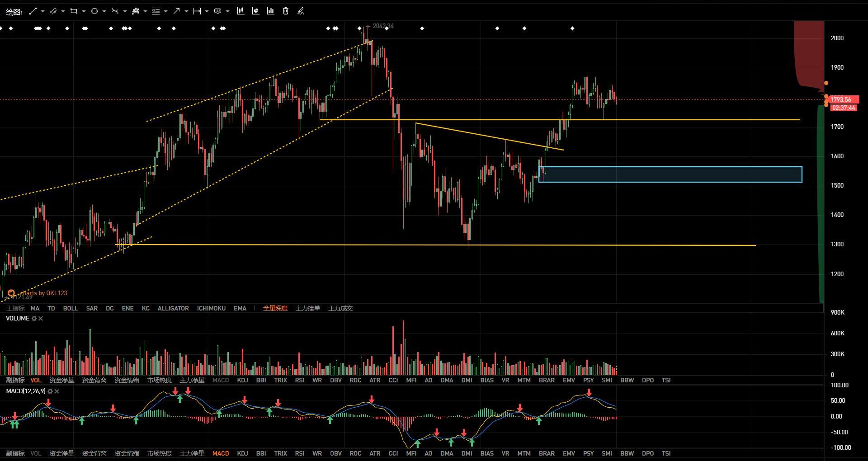Expand the arrow tool dropdown arrow
Viewport: 868px width, 461px height.
(x=186, y=11)
